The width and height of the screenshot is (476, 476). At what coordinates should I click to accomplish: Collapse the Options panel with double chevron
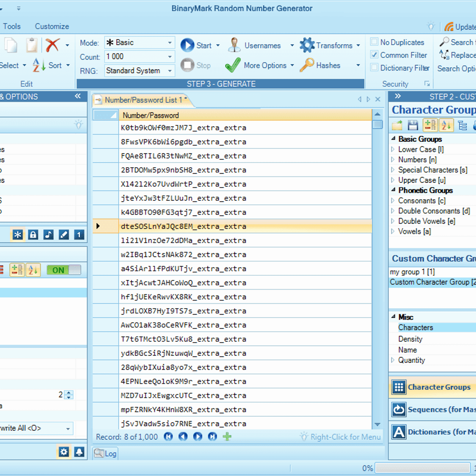[78, 96]
